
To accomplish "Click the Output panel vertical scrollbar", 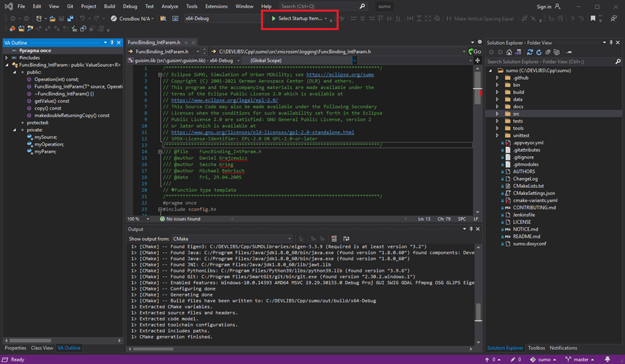I will 479,311.
